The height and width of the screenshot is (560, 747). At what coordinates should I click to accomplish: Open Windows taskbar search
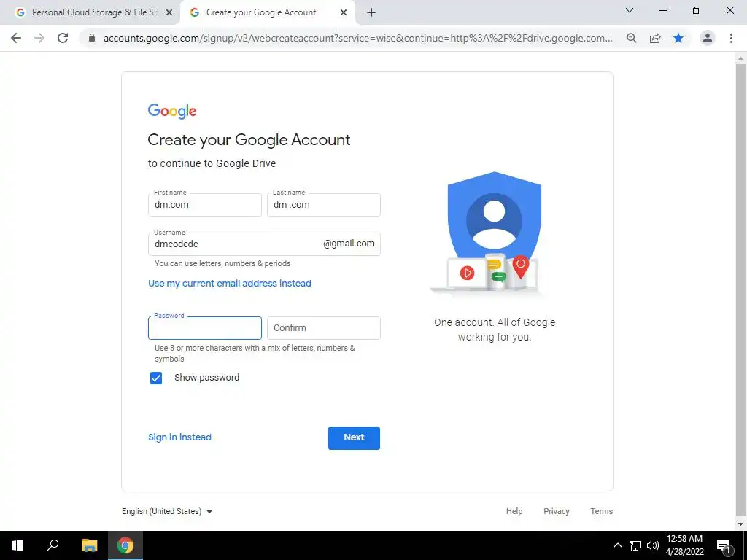pos(53,545)
